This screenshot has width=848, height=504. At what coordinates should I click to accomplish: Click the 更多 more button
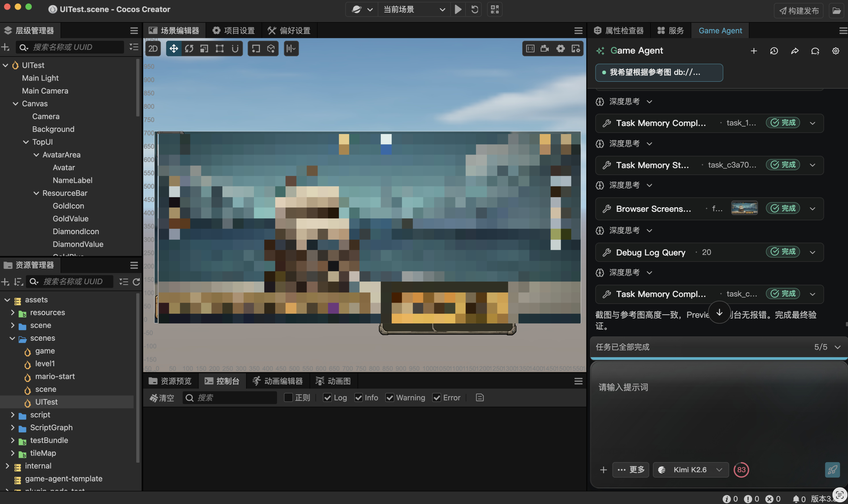631,470
